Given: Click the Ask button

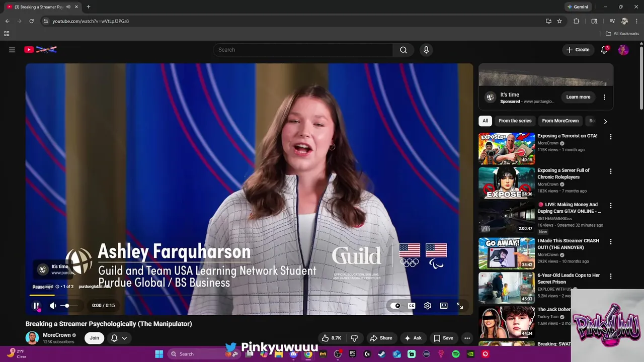Looking at the screenshot, I should (413, 338).
